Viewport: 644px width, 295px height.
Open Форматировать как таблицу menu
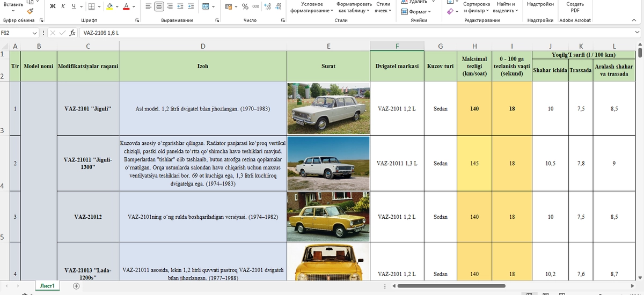point(354,7)
